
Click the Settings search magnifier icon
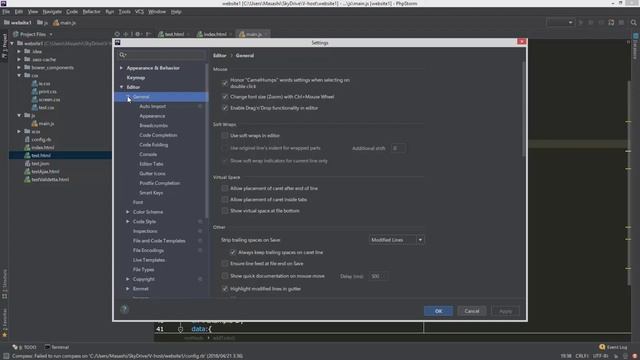(x=122, y=55)
